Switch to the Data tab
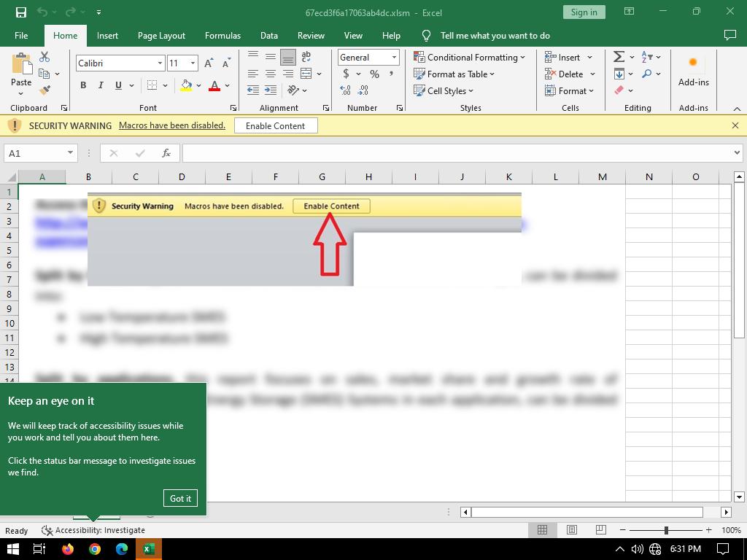This screenshot has height=560, width=747. coord(269,35)
